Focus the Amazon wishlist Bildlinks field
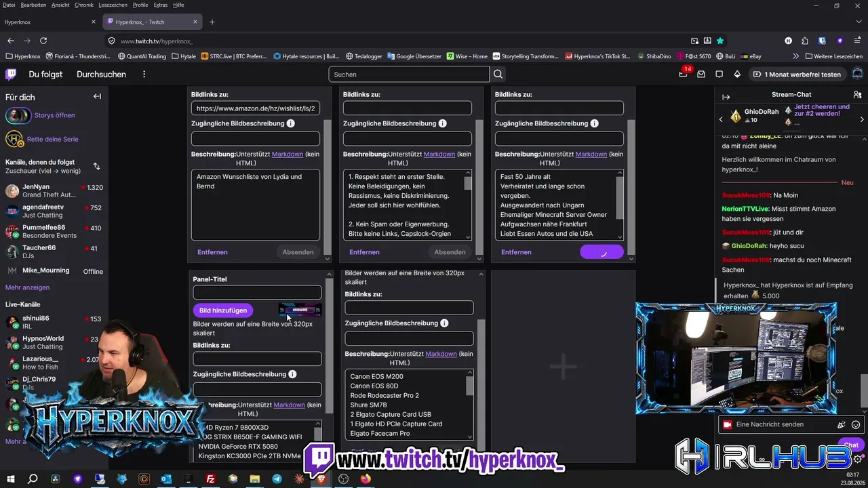Viewport: 868px width, 488px height. 256,108
